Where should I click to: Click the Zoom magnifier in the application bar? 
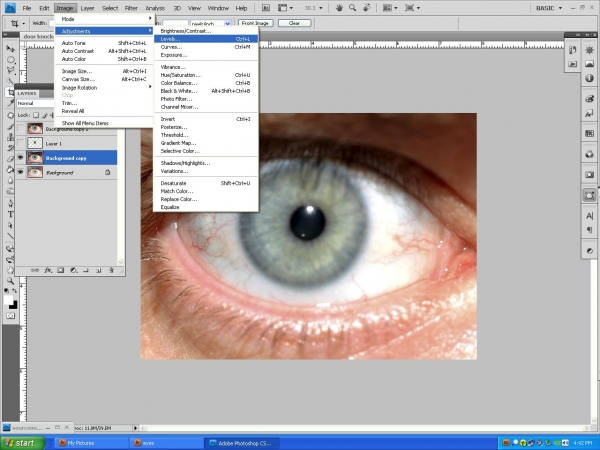[352, 8]
